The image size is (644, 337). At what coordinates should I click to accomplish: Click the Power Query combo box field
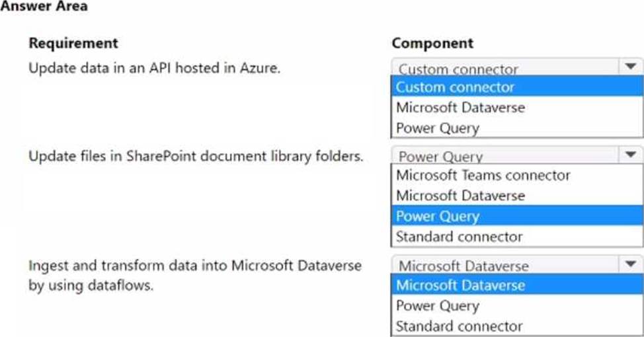(505, 155)
